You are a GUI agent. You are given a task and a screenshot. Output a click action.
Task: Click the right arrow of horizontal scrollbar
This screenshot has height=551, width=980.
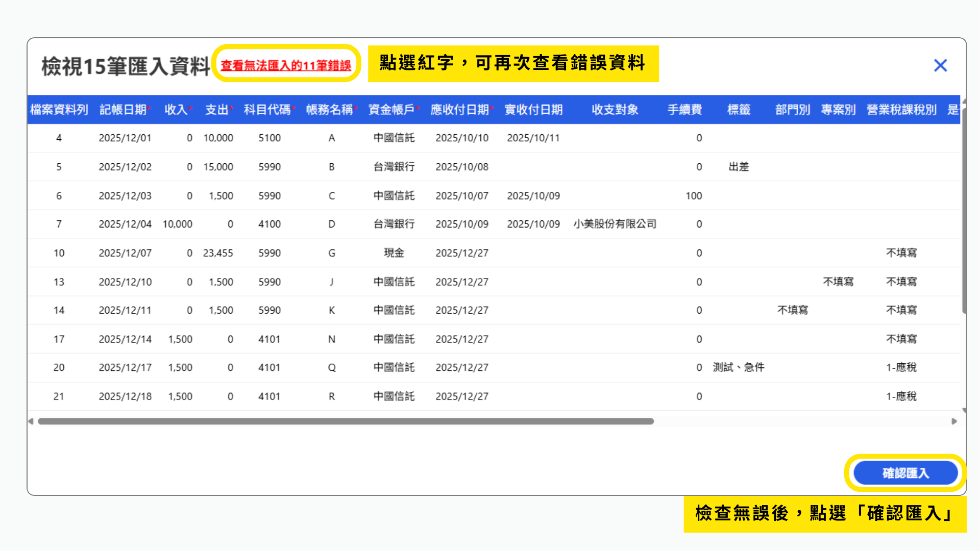pos(954,421)
